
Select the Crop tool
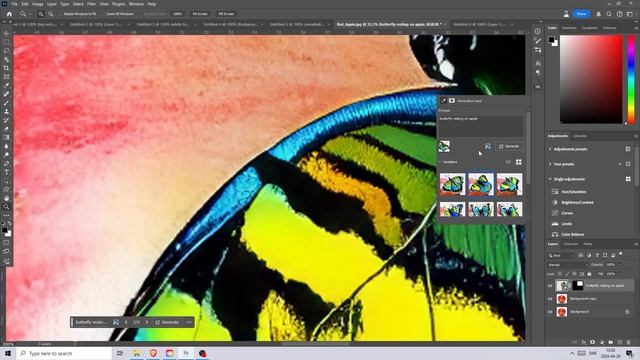coord(6,68)
